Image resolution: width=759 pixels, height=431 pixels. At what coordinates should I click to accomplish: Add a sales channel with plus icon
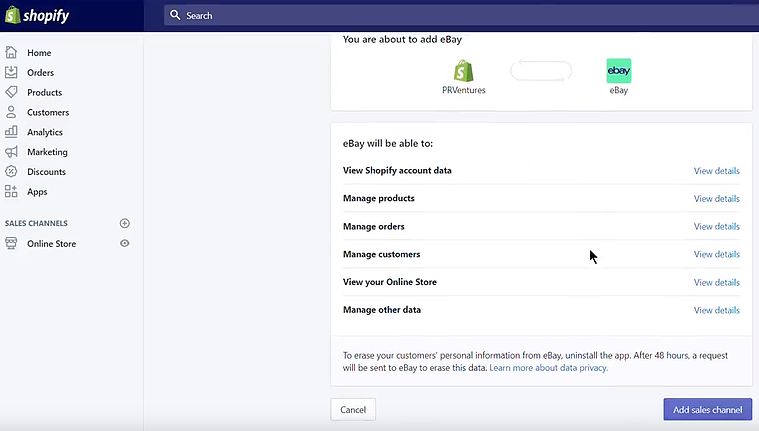tap(124, 223)
